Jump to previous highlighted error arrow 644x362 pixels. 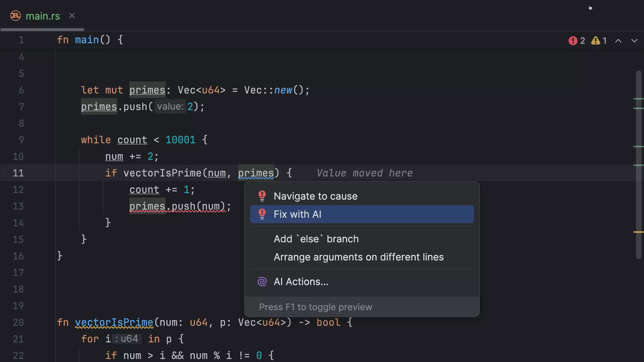coord(618,41)
